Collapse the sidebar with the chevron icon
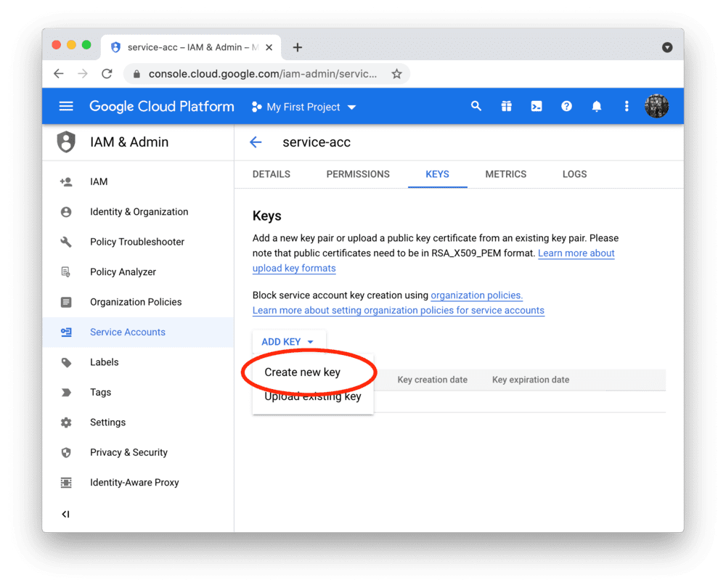726x588 pixels. click(65, 514)
